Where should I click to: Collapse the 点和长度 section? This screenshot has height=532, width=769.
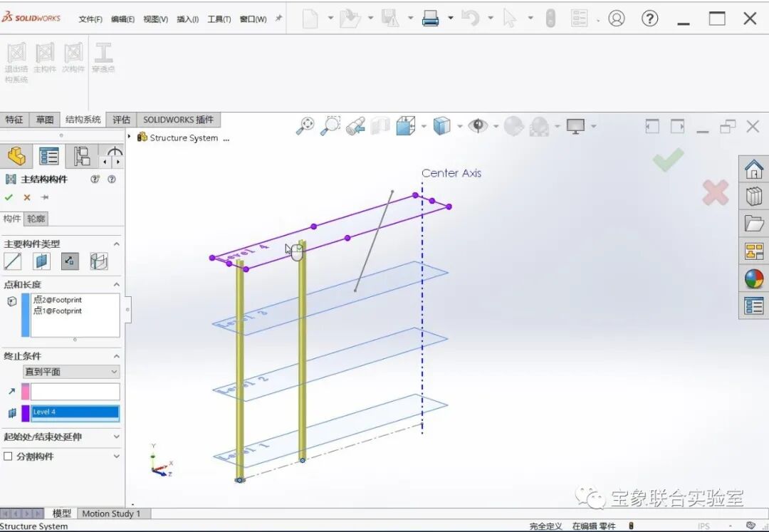(117, 284)
